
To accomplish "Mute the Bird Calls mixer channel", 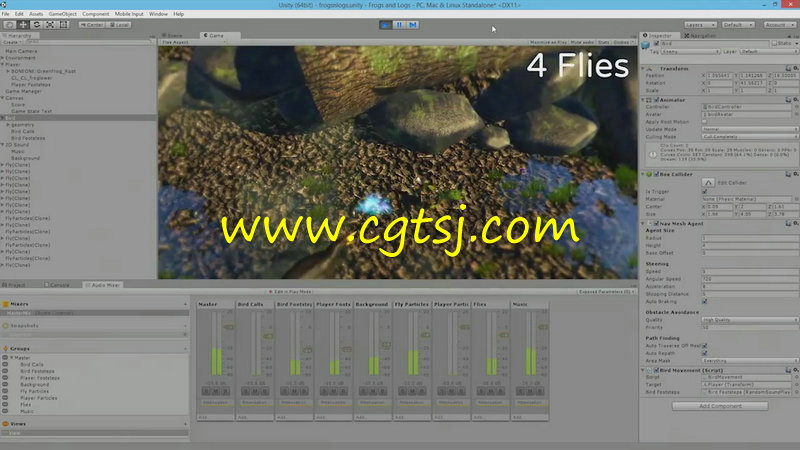I will (x=255, y=391).
